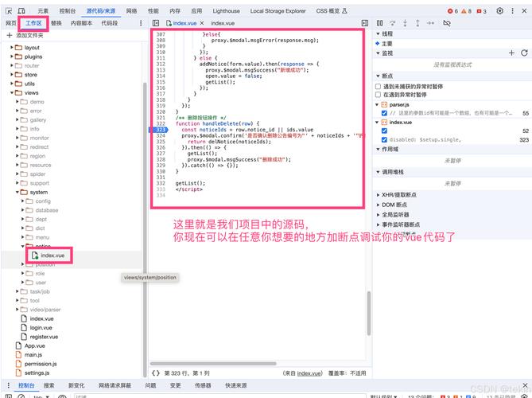Toggle the debugger sidebar icon
532x398 pixels.
[x=365, y=23]
